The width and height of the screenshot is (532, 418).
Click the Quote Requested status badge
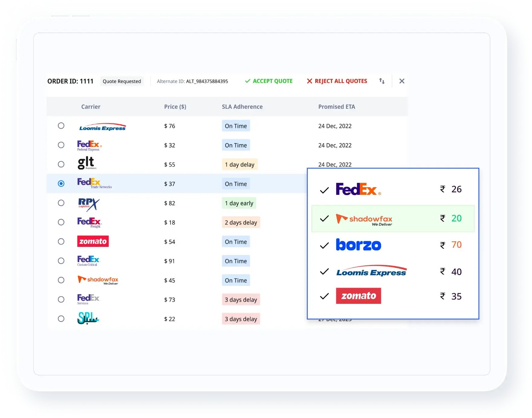[122, 81]
